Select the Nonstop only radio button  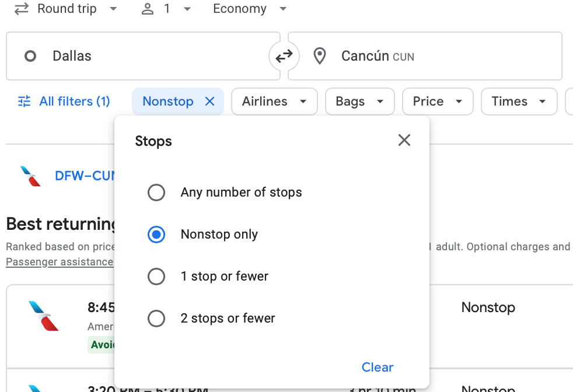coord(156,235)
